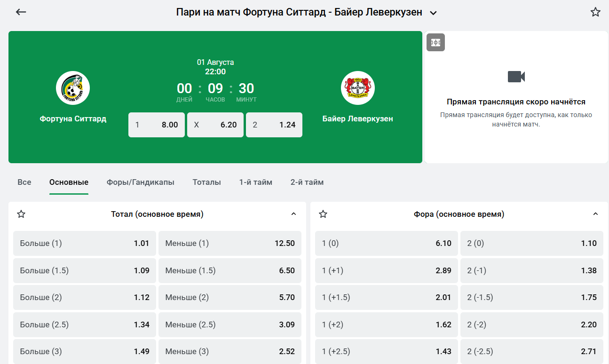Select handicap 2 (0) at 1.10

[x=532, y=243]
